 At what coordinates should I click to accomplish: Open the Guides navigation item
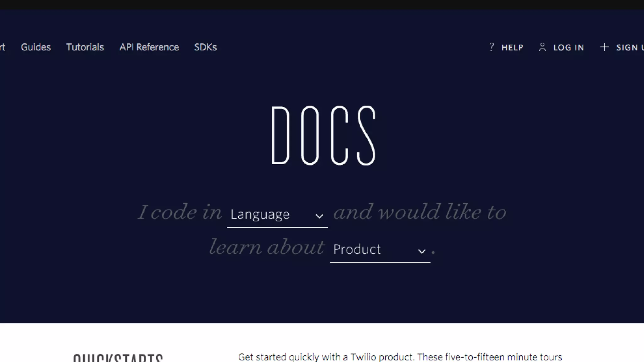[x=36, y=47]
